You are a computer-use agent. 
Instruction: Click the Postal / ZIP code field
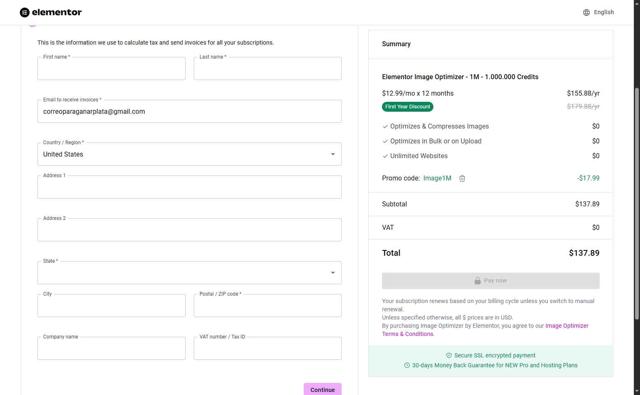[x=268, y=306]
